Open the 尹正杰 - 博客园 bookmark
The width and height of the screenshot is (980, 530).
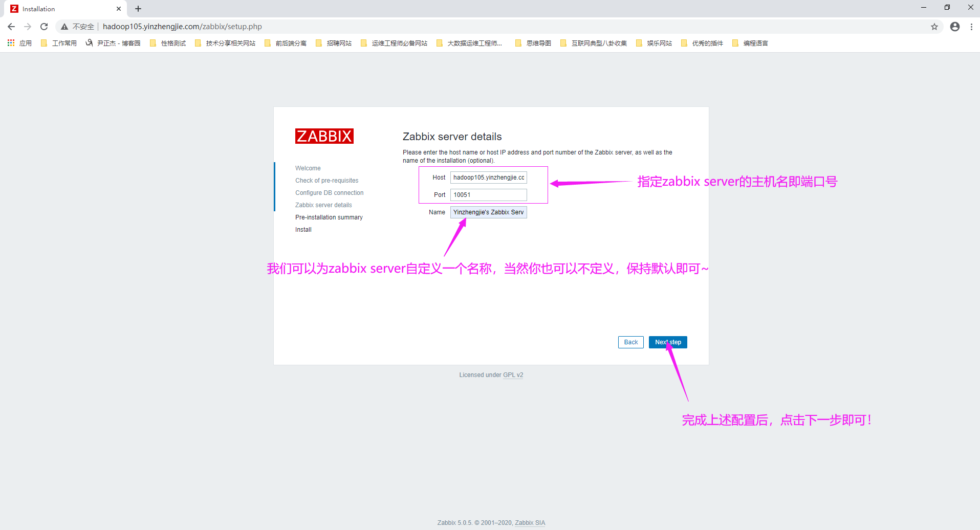[x=113, y=43]
